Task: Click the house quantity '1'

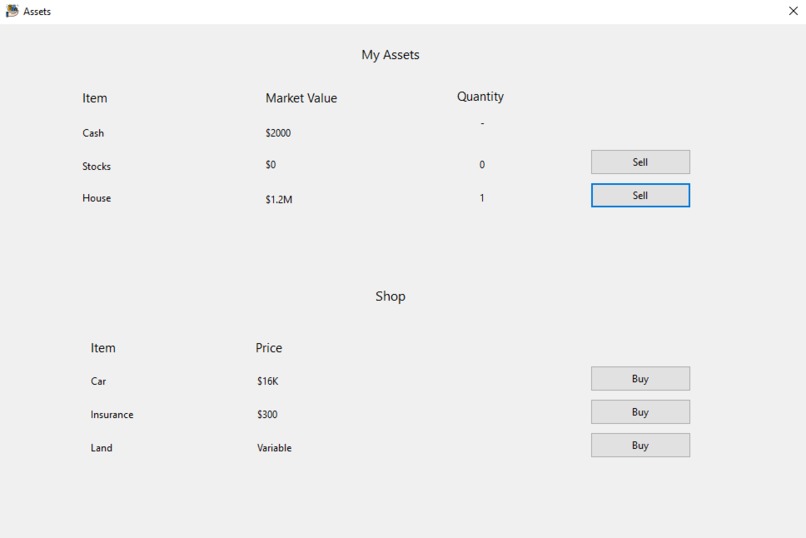Action: tap(482, 198)
